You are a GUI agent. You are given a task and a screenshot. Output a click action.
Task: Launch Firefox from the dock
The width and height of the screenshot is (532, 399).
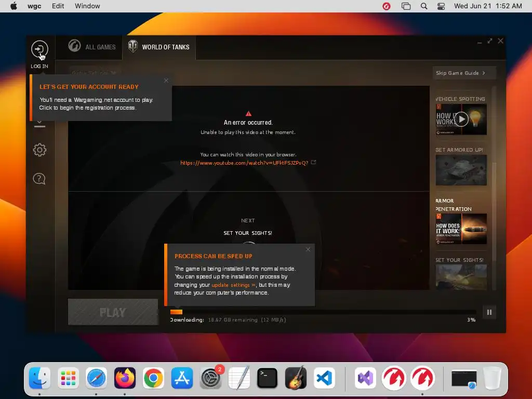125,378
